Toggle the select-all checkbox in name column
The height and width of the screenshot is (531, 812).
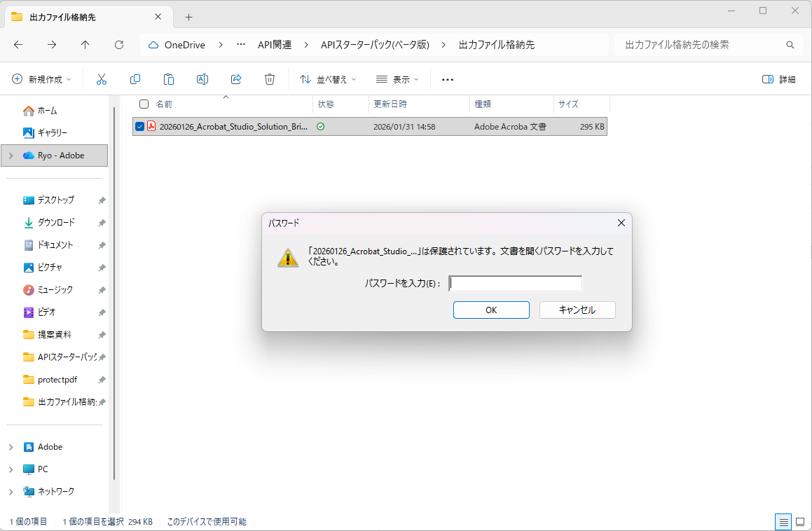pos(144,104)
